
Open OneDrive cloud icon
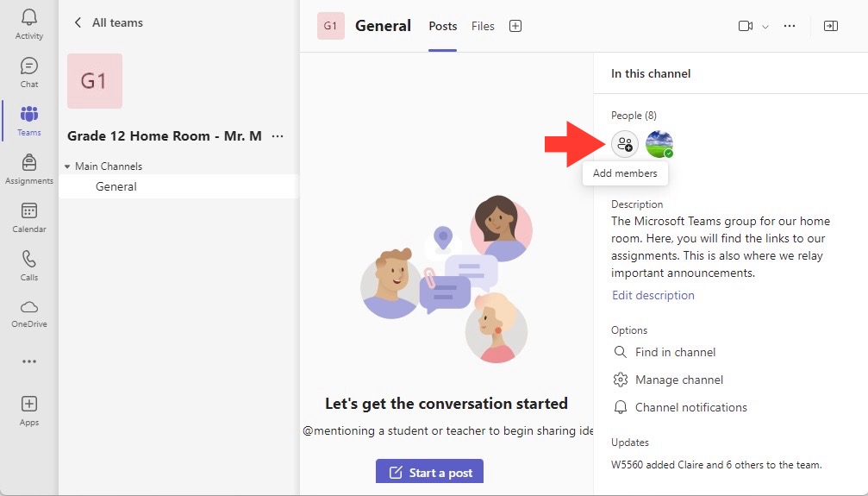tap(28, 307)
